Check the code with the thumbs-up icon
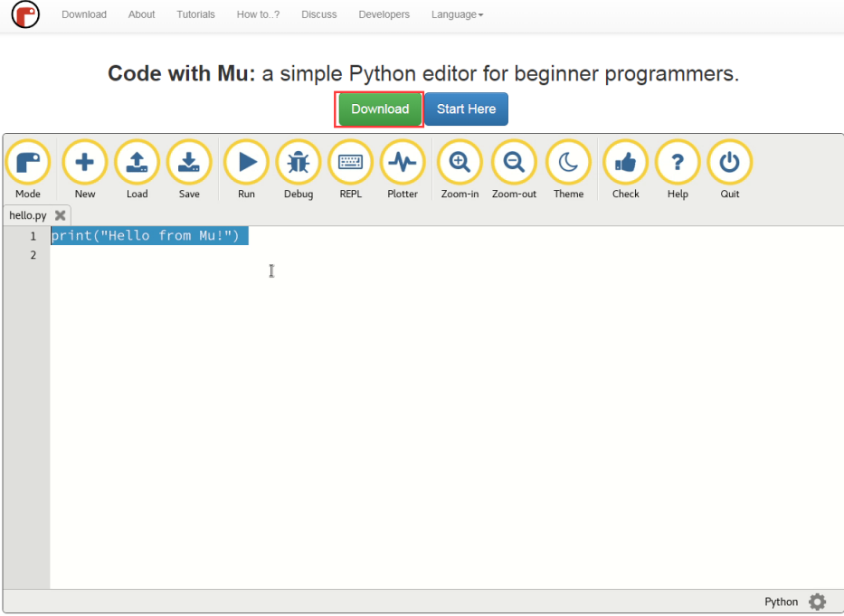The width and height of the screenshot is (844, 616). pos(625,162)
